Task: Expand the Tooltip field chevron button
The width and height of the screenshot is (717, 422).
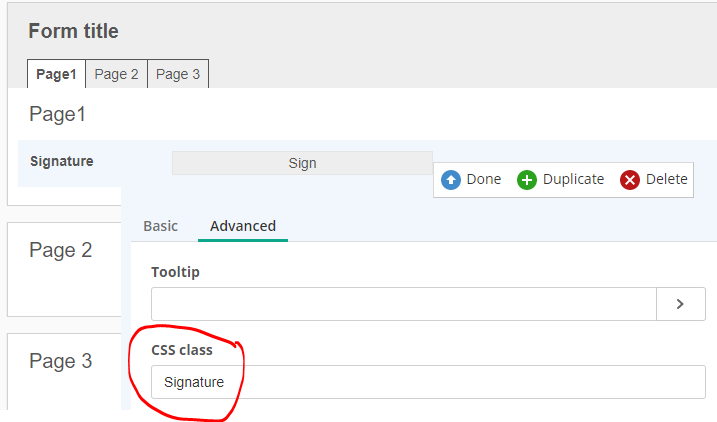Action: 680,304
